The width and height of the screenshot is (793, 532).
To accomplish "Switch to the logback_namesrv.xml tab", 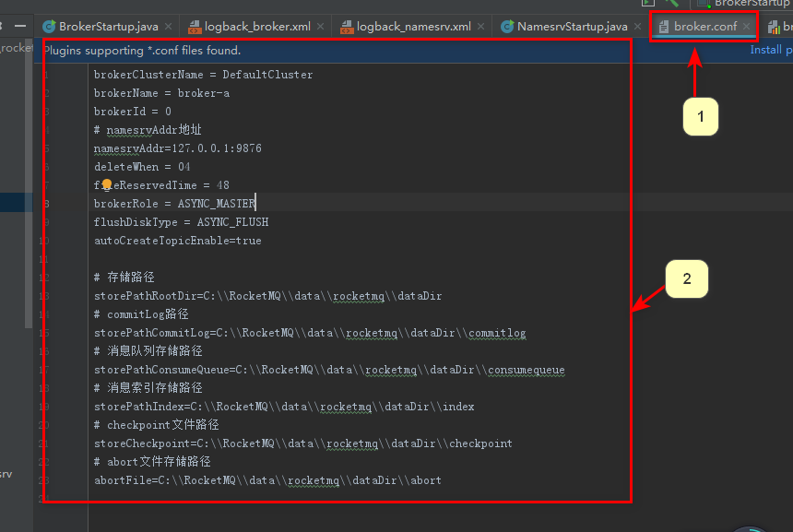I will 413,27.
